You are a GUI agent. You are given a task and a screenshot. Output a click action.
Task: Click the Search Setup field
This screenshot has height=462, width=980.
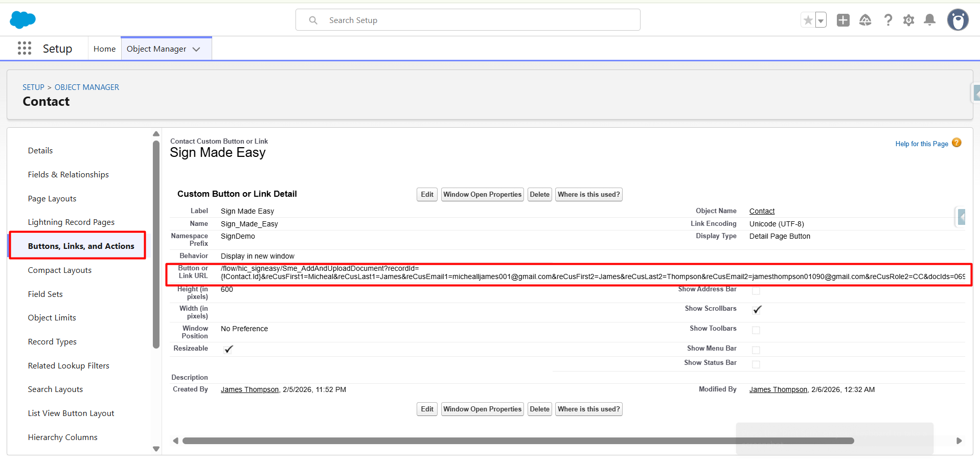(x=468, y=20)
